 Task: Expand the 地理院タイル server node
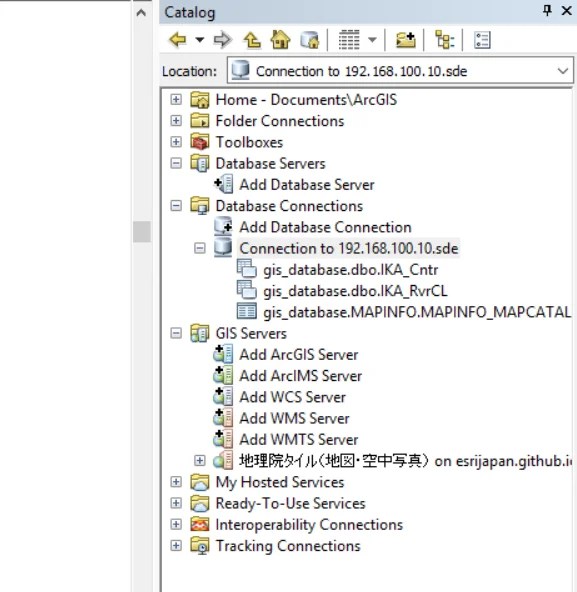200,461
